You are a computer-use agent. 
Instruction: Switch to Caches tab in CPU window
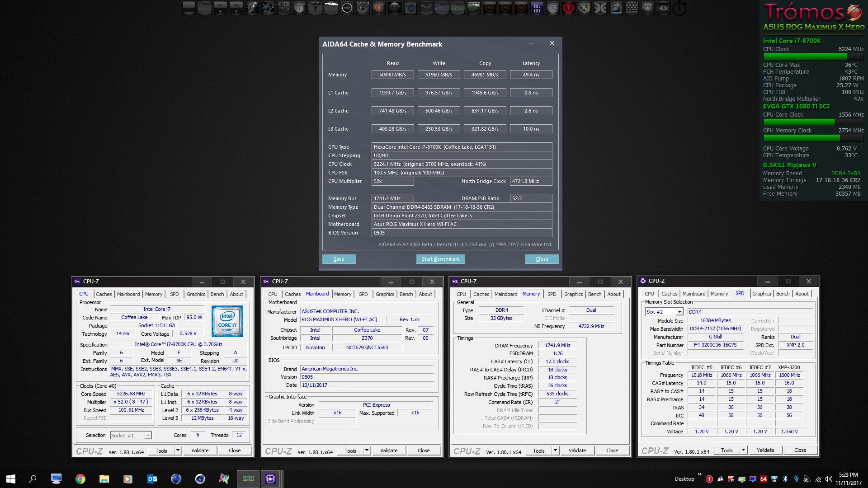[104, 294]
